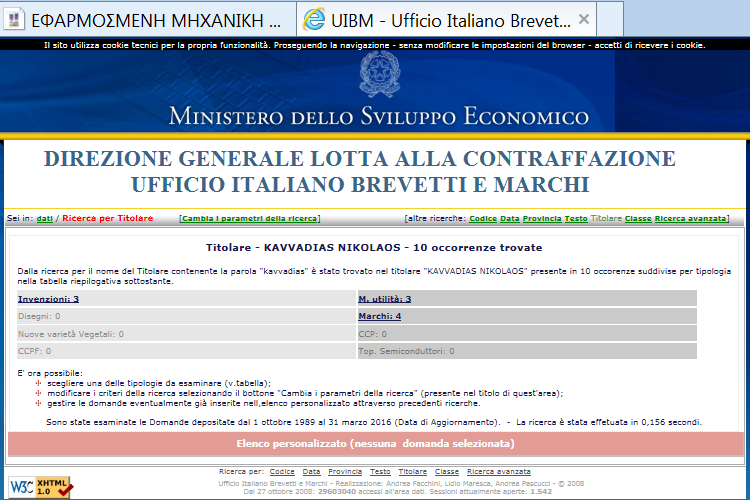Open the footer Classe link
Screen dimensions: 750x500
point(447,472)
